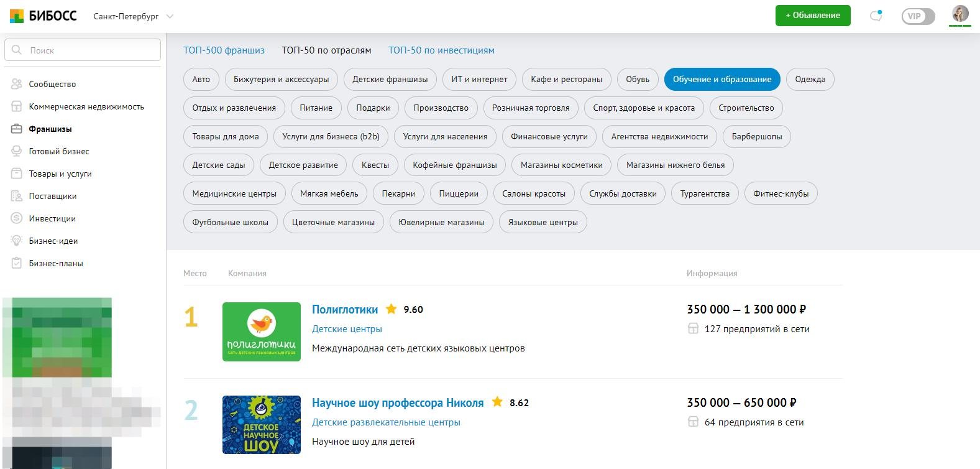The width and height of the screenshot is (980, 469).
Task: Open Детские центры category link
Action: (347, 329)
